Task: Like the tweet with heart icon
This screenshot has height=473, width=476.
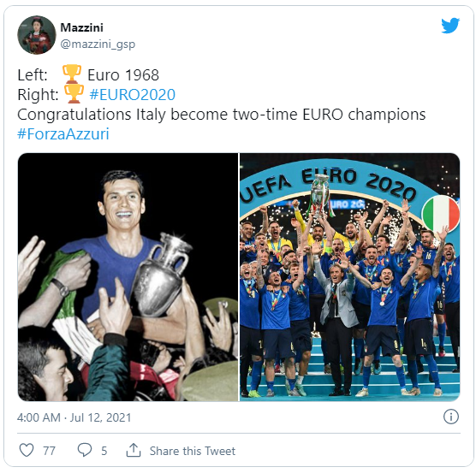Action: click(27, 450)
